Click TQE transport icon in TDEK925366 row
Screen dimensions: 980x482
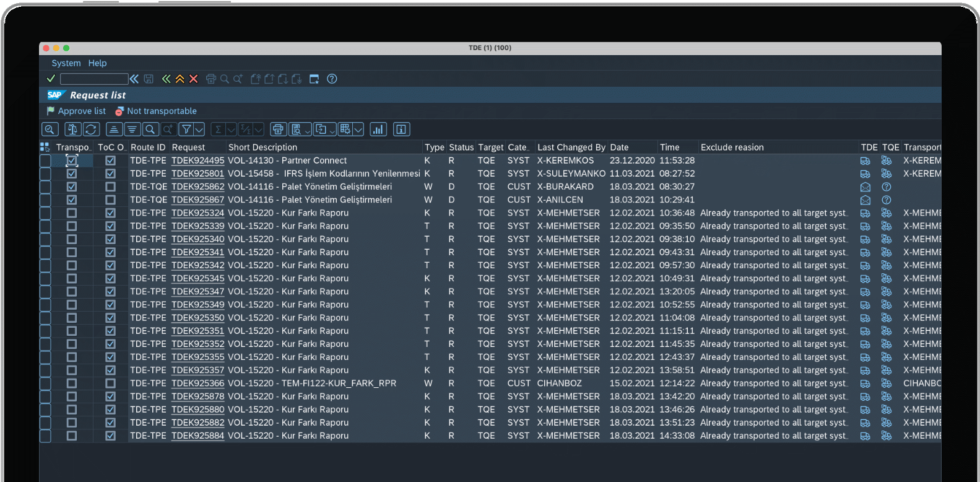pos(887,383)
